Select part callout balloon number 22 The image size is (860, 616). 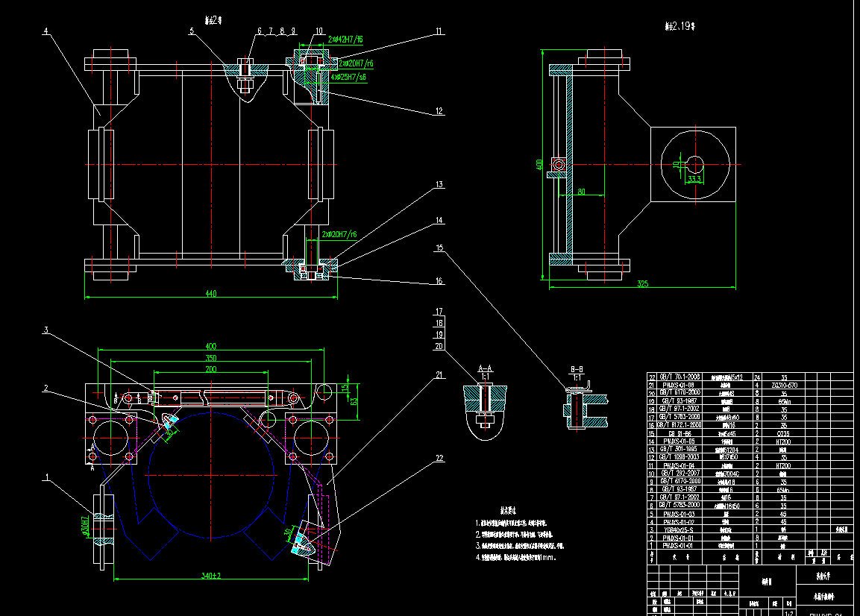pos(439,458)
